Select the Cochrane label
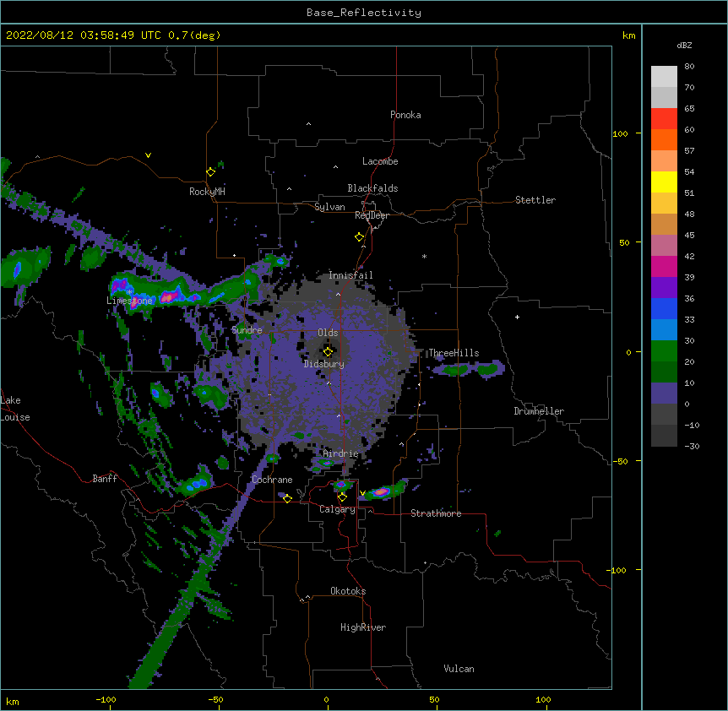The image size is (728, 711). click(x=272, y=480)
